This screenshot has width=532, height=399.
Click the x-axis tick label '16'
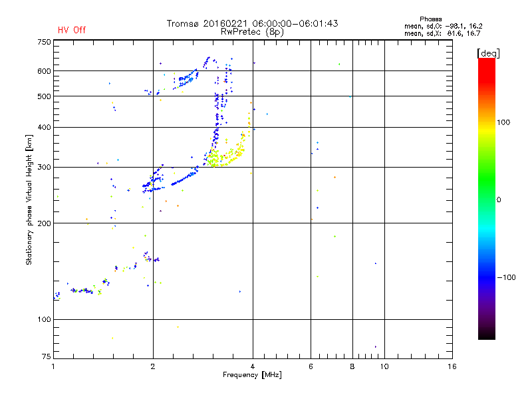[x=452, y=366]
